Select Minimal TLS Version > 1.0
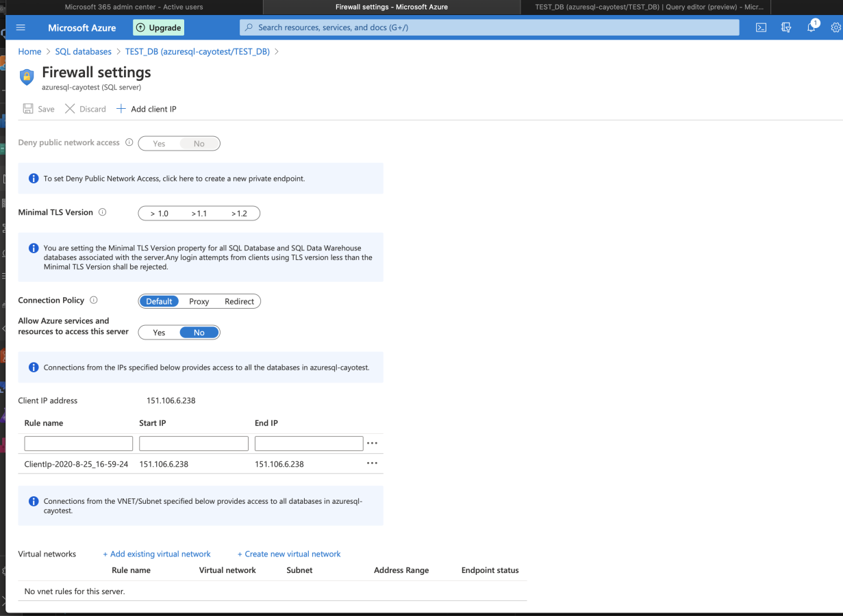 point(160,214)
